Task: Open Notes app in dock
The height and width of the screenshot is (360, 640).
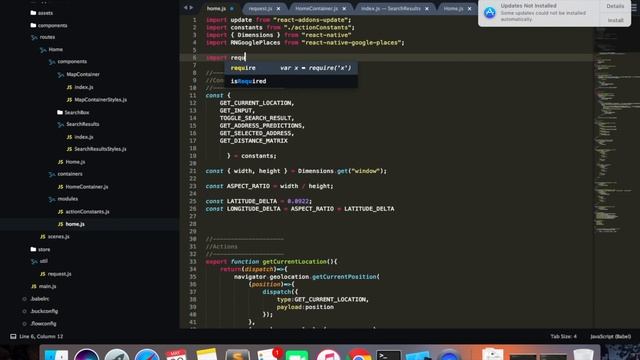Action: [x=207, y=354]
